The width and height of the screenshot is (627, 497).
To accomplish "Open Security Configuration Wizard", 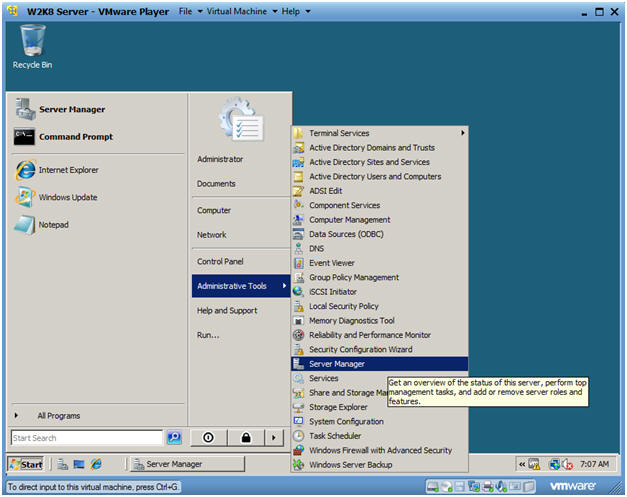I will coord(380,349).
